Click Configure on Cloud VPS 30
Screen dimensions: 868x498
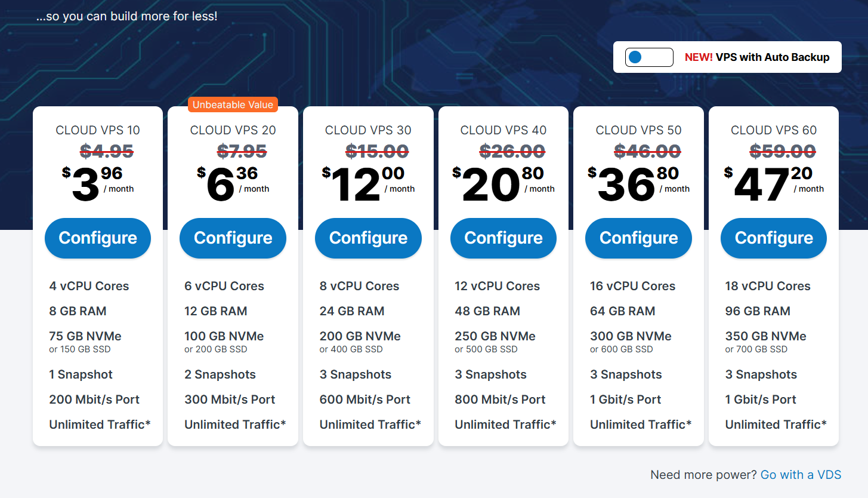point(368,238)
